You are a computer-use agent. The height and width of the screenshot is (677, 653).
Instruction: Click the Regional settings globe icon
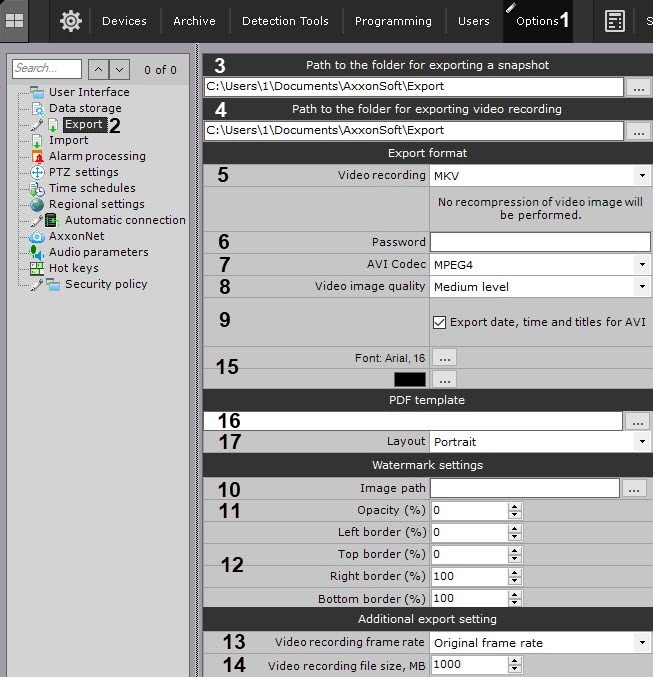coord(37,204)
